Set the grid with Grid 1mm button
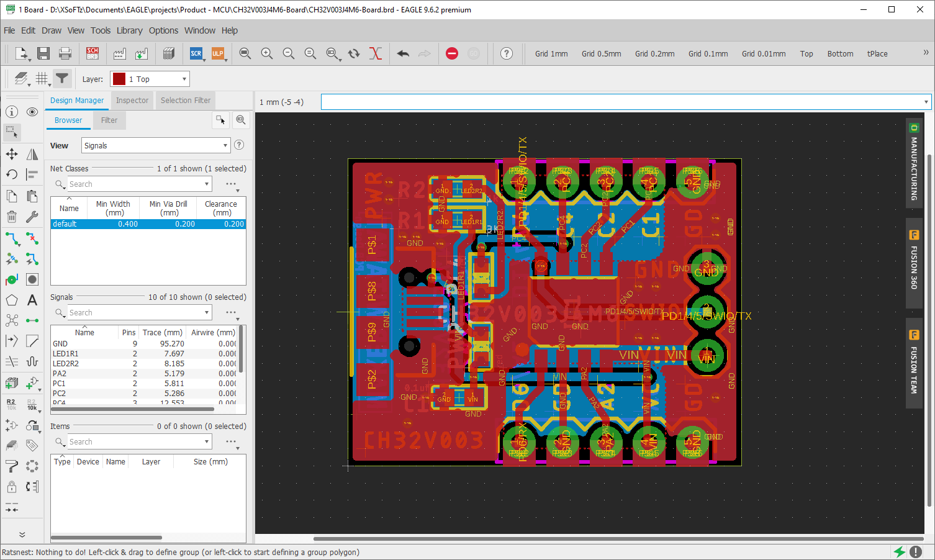Screen dimensions: 935x560 (x=551, y=53)
